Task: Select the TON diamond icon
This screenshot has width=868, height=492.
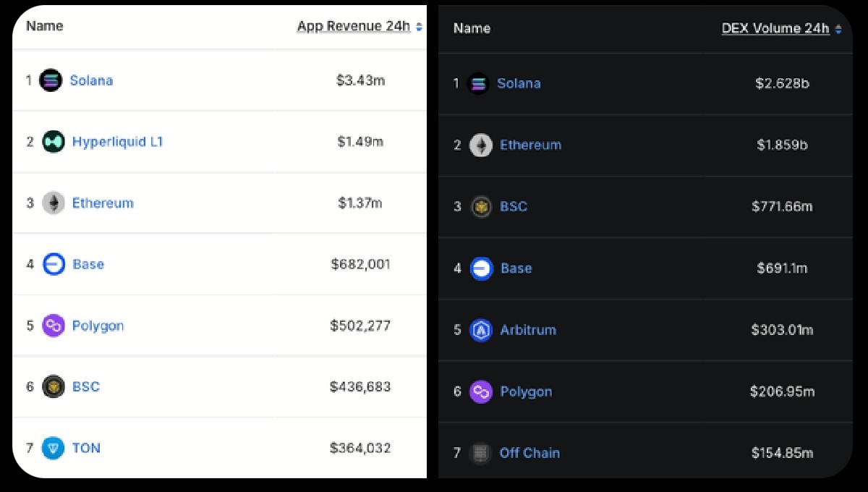Action: pyautogui.click(x=52, y=448)
